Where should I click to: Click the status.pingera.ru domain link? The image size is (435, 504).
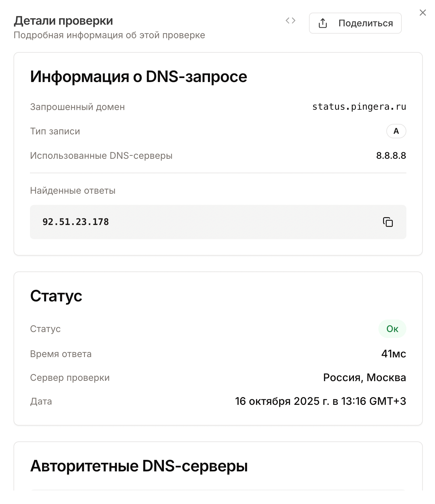click(359, 106)
